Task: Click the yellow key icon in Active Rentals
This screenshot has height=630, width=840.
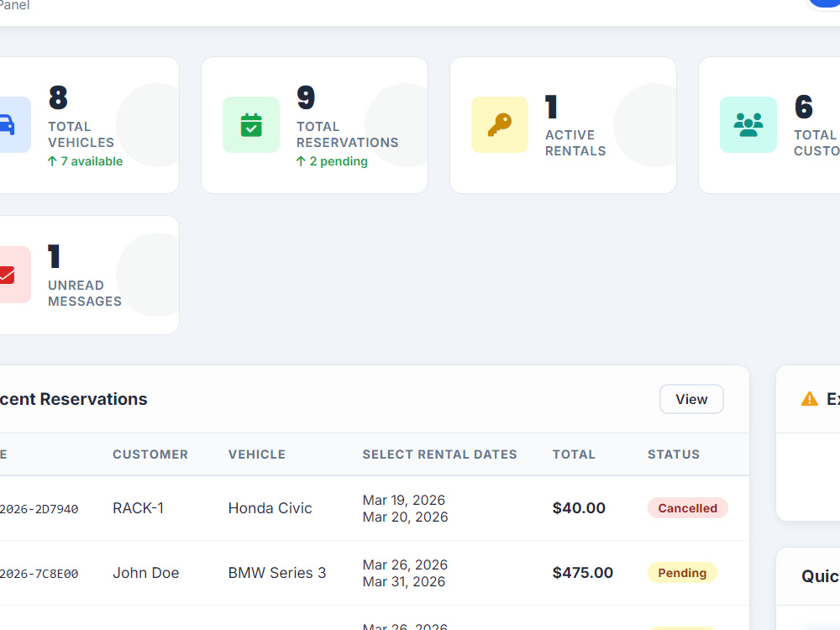Action: point(500,125)
